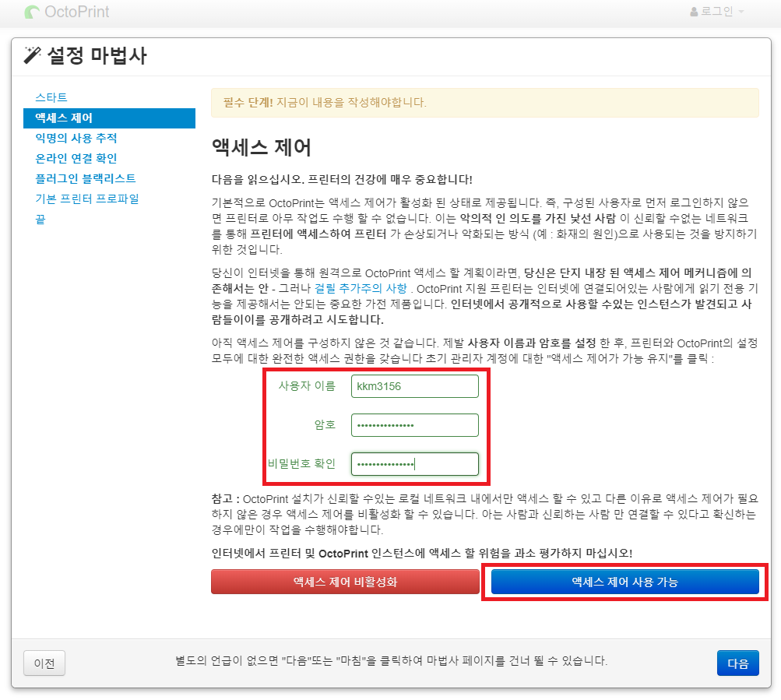Open the 온라인 연결 확인 step
The width and height of the screenshot is (781, 700).
(76, 158)
